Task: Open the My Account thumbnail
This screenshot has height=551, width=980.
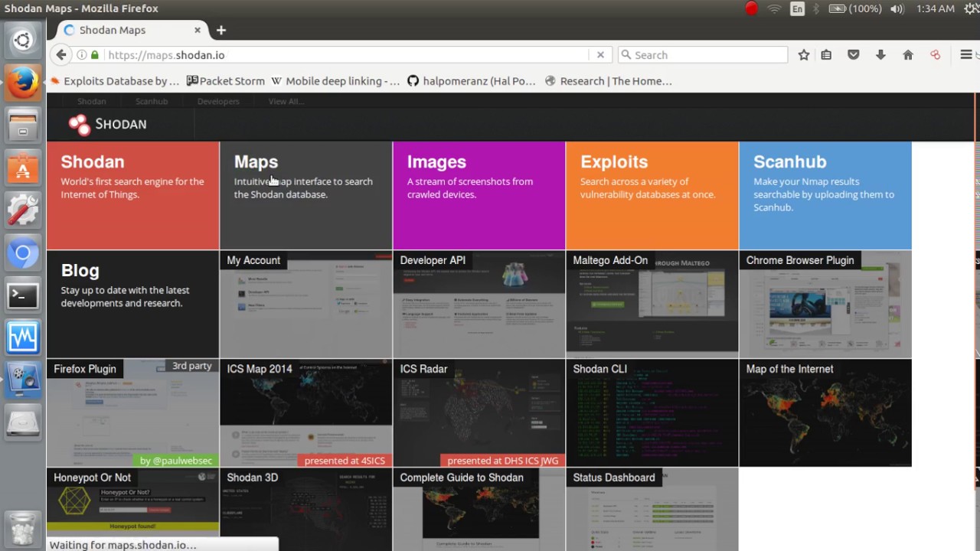Action: (305, 304)
